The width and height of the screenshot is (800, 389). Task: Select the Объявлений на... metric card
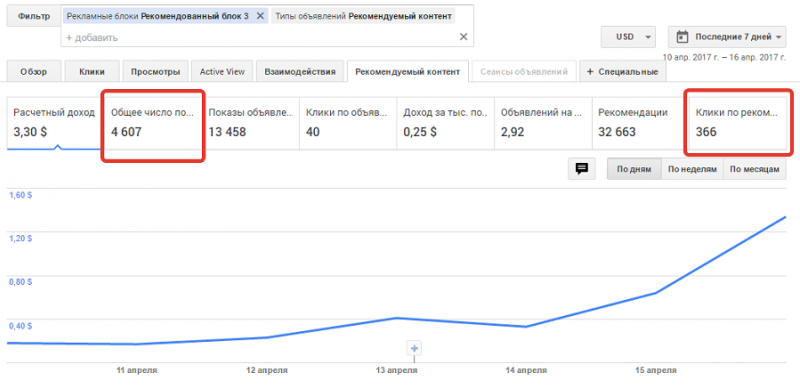coord(543,123)
